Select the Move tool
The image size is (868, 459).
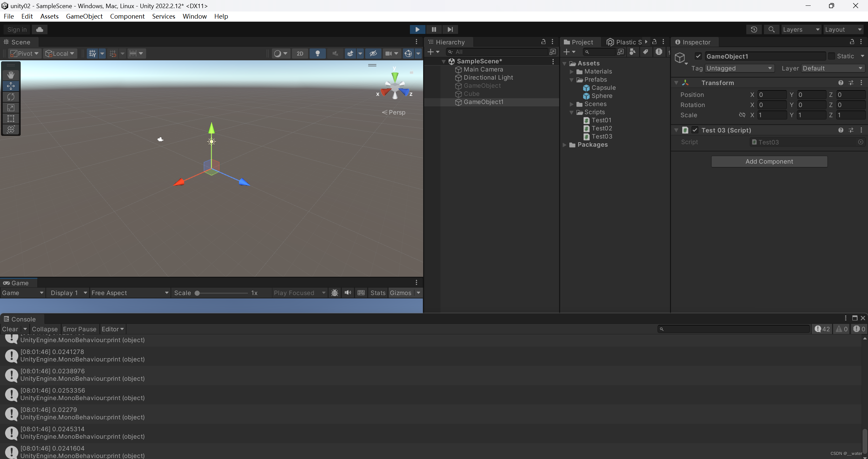point(11,86)
